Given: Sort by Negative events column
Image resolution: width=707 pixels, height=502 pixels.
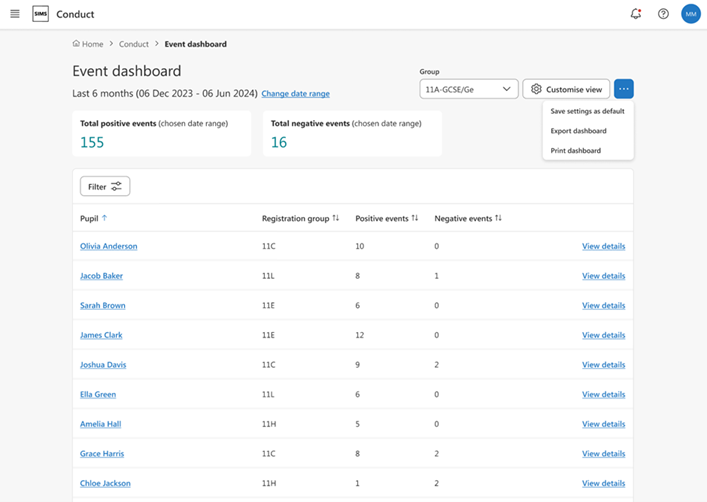Looking at the screenshot, I should point(498,218).
